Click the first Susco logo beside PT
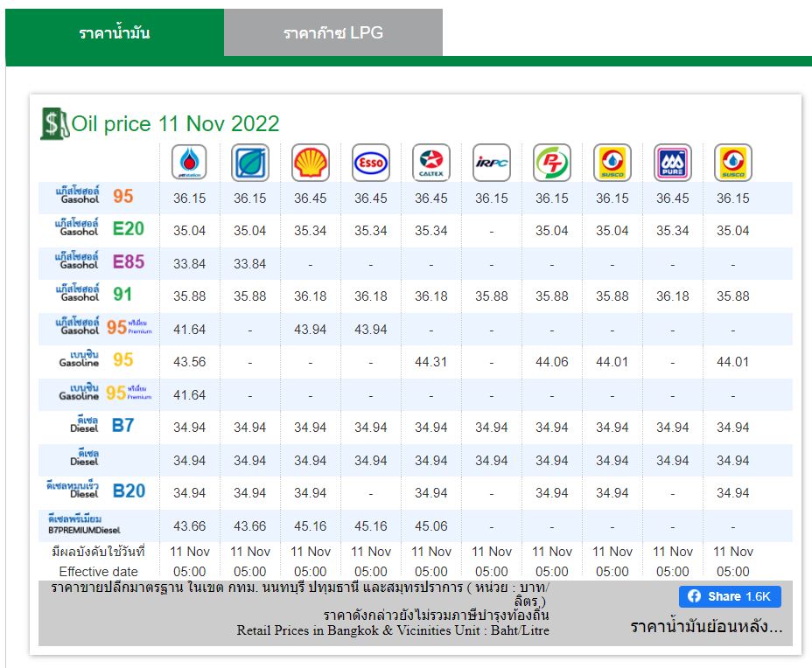 pyautogui.click(x=612, y=163)
